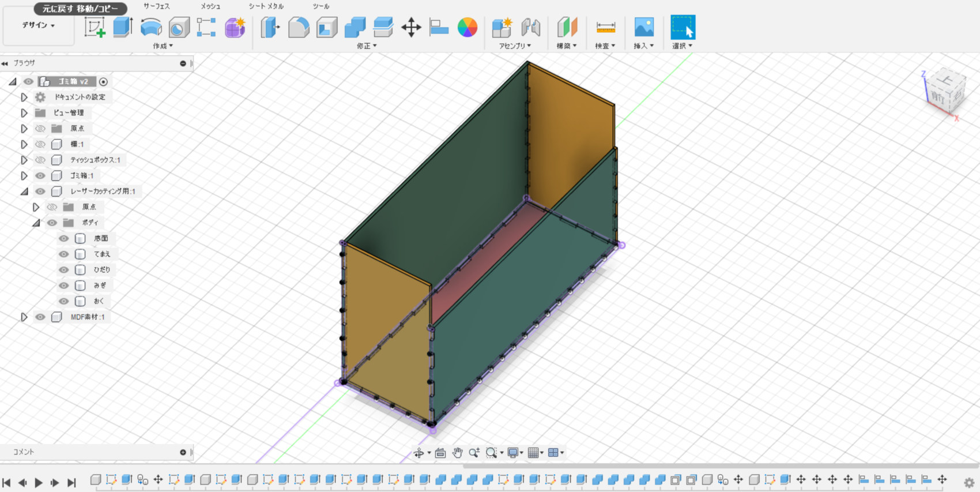This screenshot has width=980, height=492.
Task: Choose the Offset Plane construction tool
Action: (x=567, y=27)
